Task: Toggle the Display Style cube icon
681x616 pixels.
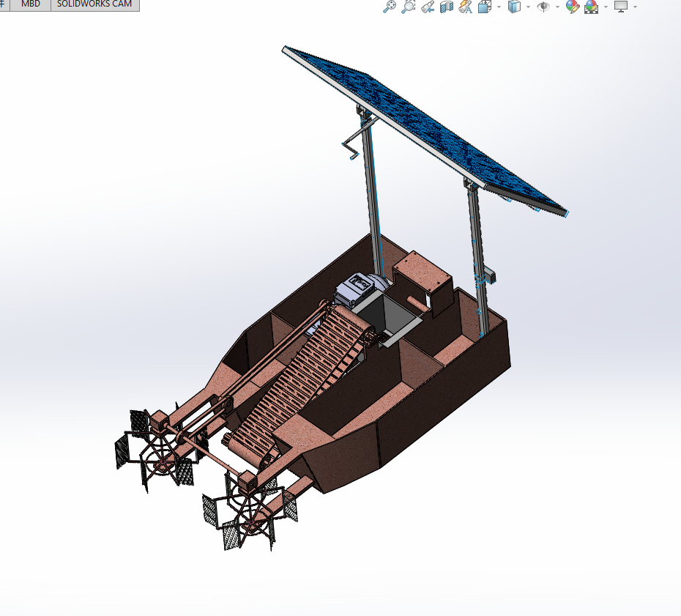Action: (x=512, y=7)
